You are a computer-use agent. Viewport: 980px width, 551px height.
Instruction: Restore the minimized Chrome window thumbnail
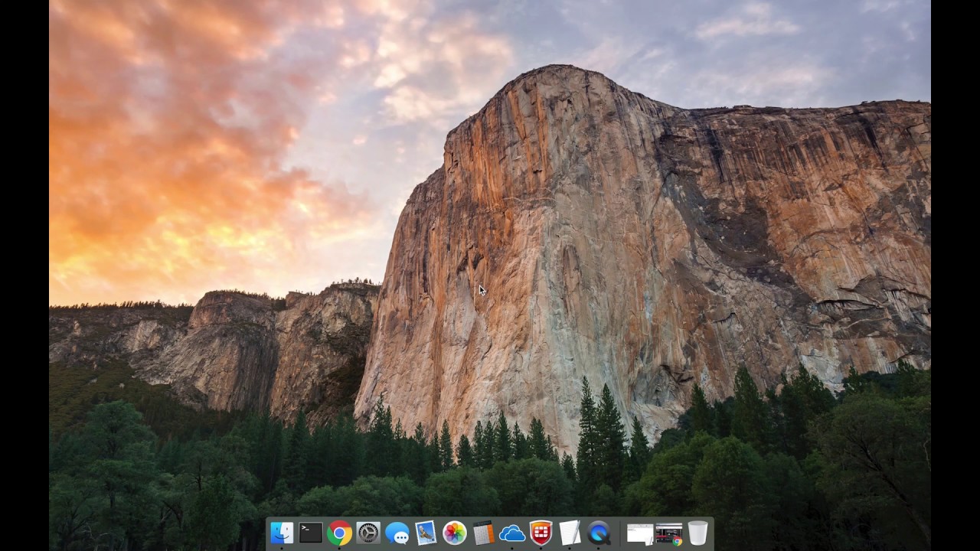(668, 533)
